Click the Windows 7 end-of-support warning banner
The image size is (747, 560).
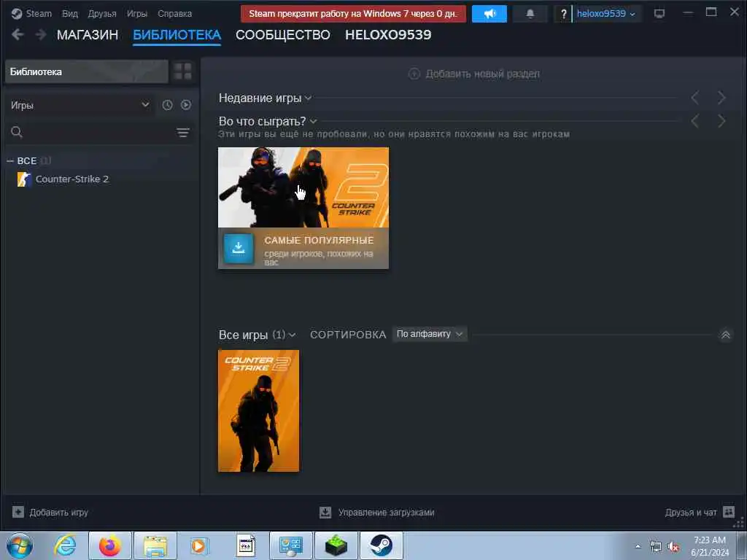point(353,13)
